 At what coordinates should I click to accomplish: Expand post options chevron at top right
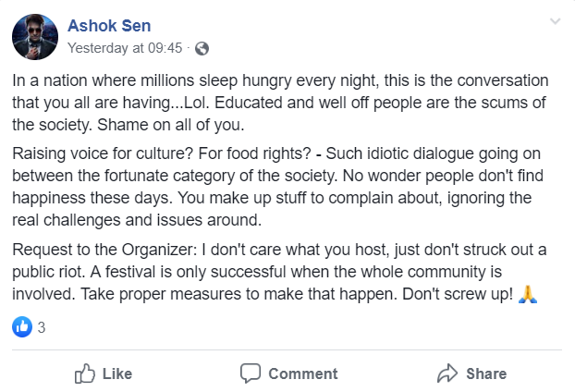tap(555, 21)
